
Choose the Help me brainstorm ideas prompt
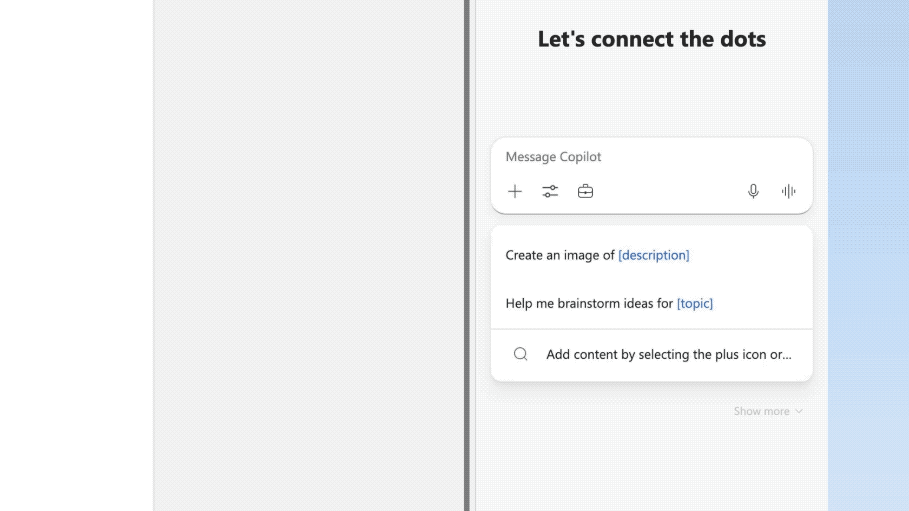[652, 303]
